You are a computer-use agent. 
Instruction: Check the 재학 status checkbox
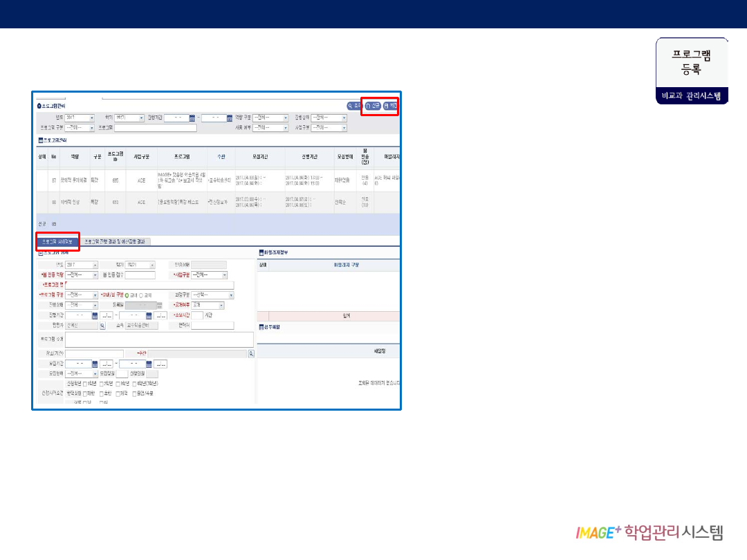(85, 393)
